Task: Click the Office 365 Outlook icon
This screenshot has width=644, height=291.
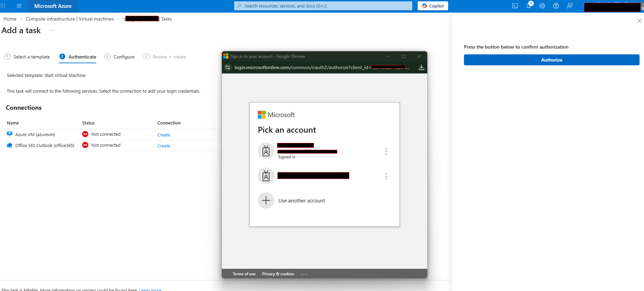Action: (x=10, y=145)
